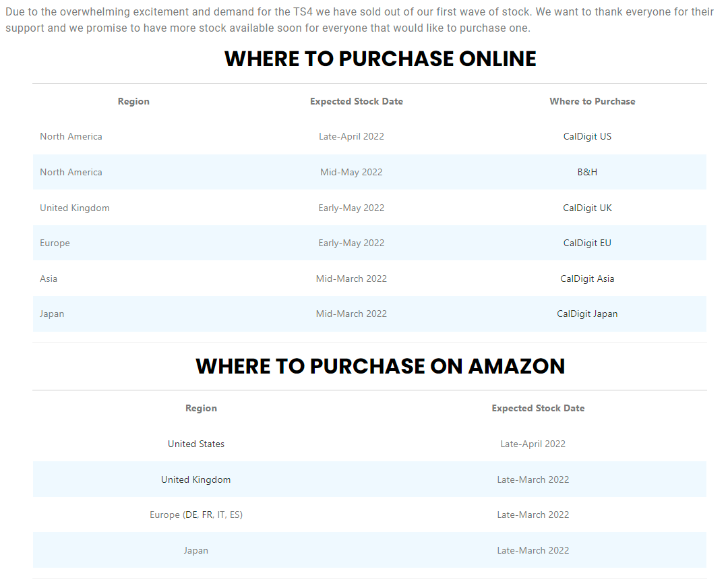This screenshot has width=728, height=588.
Task: Click Mid-March 2022 in Asia row
Action: point(351,278)
